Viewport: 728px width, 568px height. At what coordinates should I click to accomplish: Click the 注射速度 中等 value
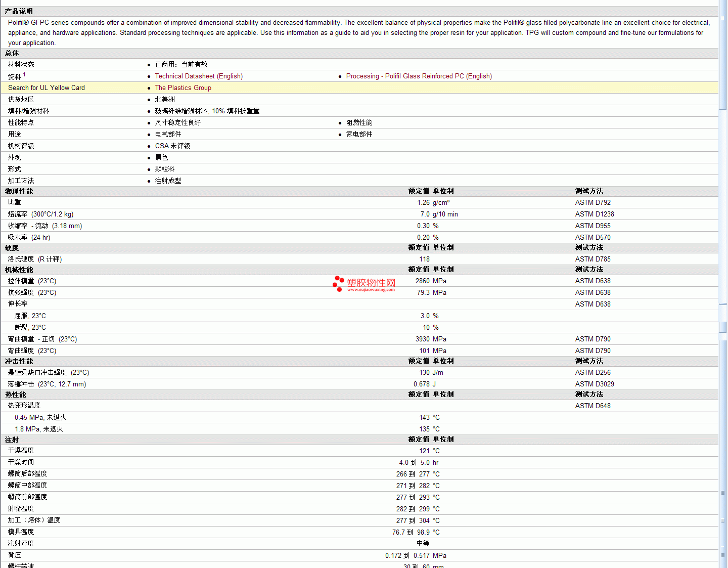point(423,543)
